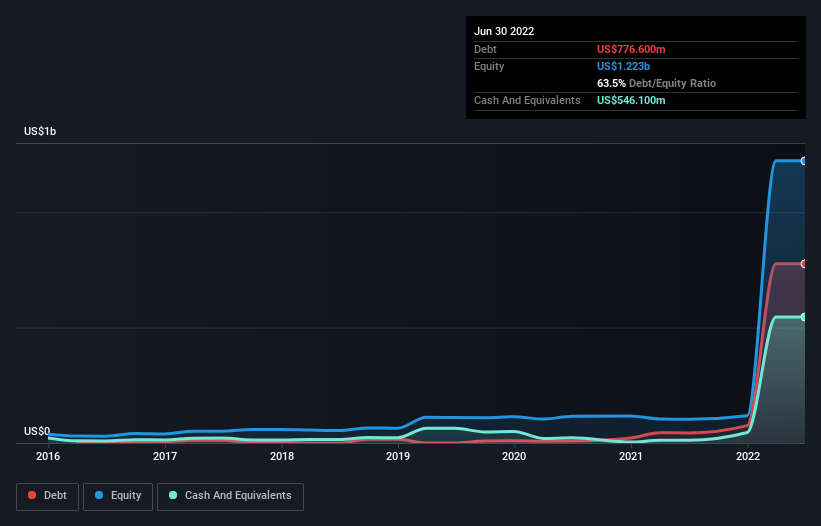Click the 2022 x-axis label
Viewport: 821px width, 526px height.
[748, 456]
